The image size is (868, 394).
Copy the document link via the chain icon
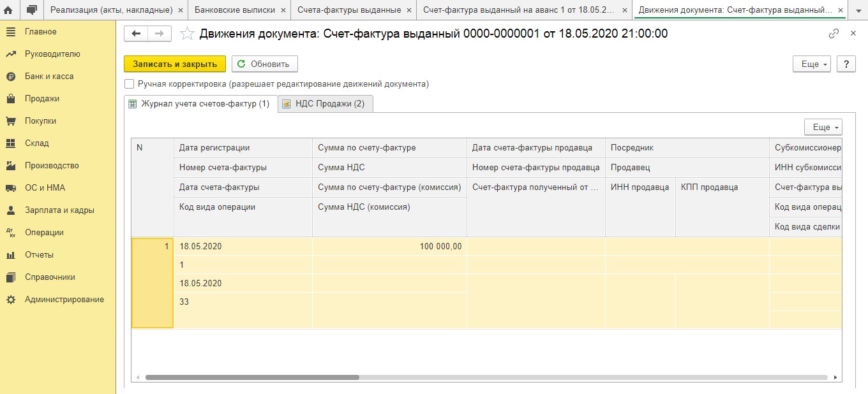[x=834, y=34]
